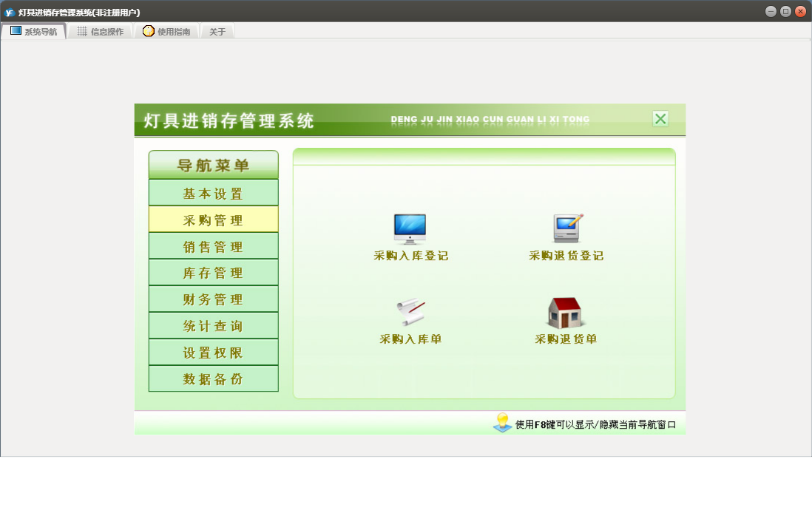Click the grid icon on the 信息操作 tab

tap(82, 32)
